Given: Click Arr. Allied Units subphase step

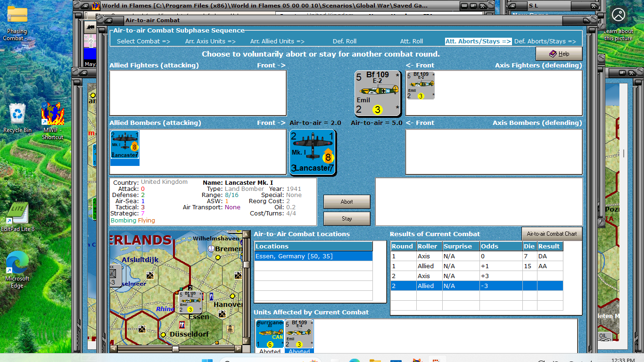Looking at the screenshot, I should click(277, 41).
